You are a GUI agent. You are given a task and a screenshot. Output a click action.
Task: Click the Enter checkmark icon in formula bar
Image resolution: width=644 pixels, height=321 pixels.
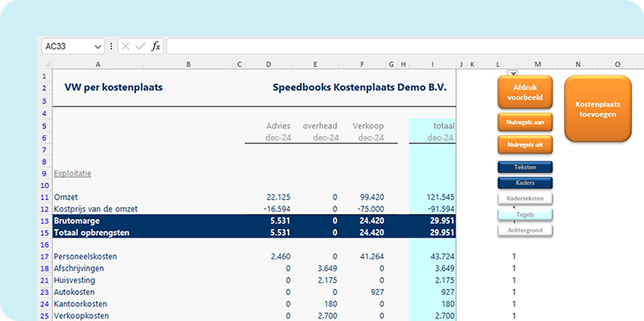point(140,47)
